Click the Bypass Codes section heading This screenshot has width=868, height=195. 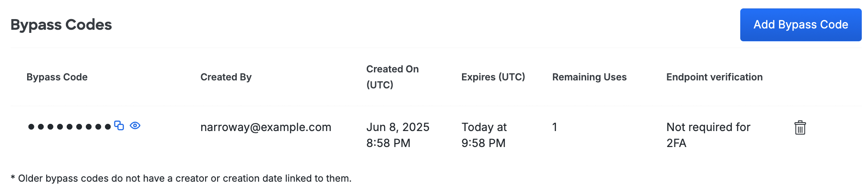(x=61, y=25)
